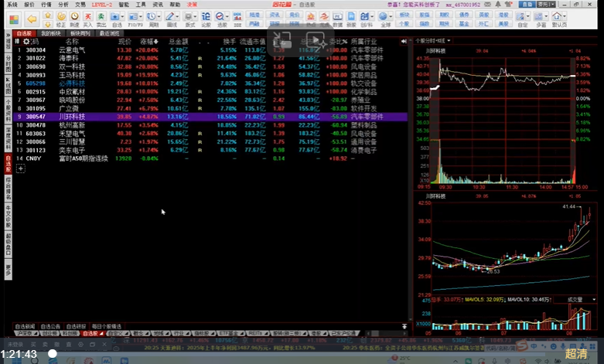Click the gear icon in table header

(x=26, y=42)
